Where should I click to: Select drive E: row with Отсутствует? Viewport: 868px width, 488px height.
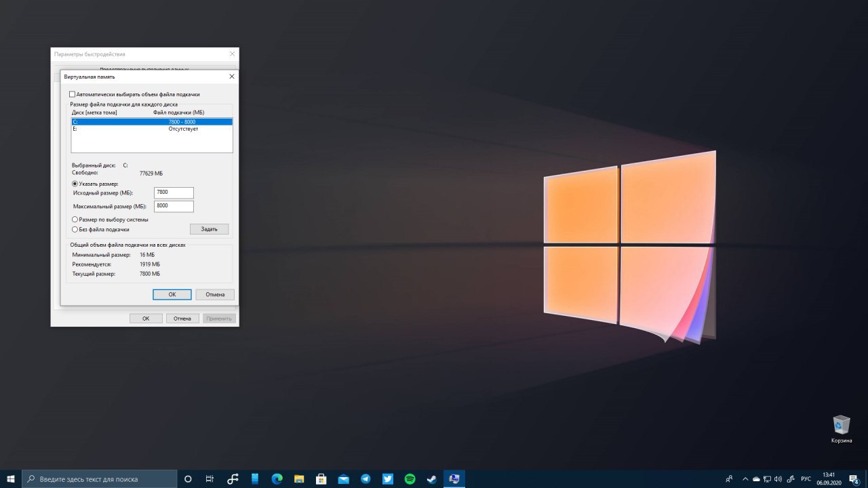(x=152, y=129)
